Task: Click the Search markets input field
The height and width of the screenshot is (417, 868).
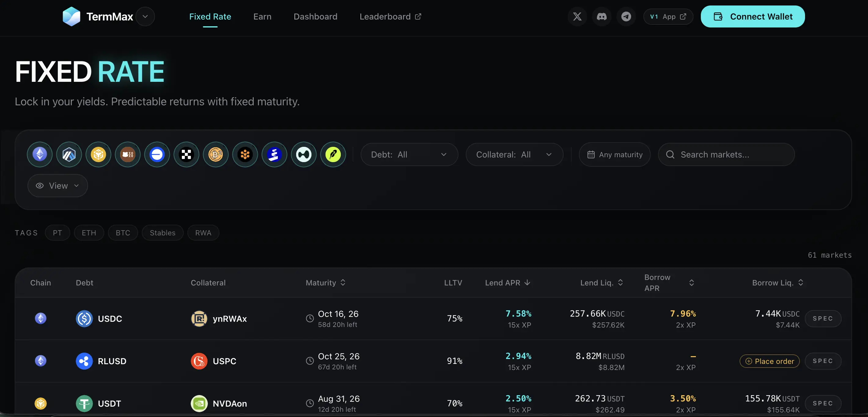Action: pyautogui.click(x=726, y=154)
